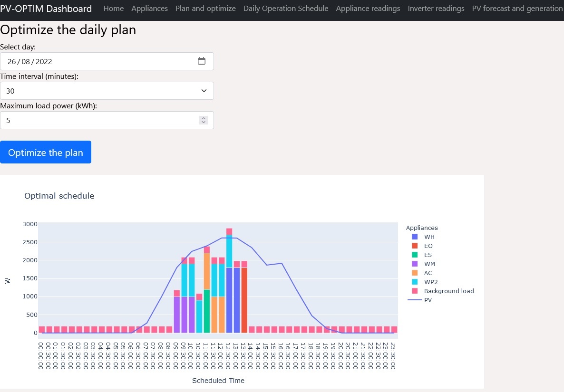Expand the Time interval dropdown
The height and width of the screenshot is (392, 564).
pyautogui.click(x=107, y=91)
